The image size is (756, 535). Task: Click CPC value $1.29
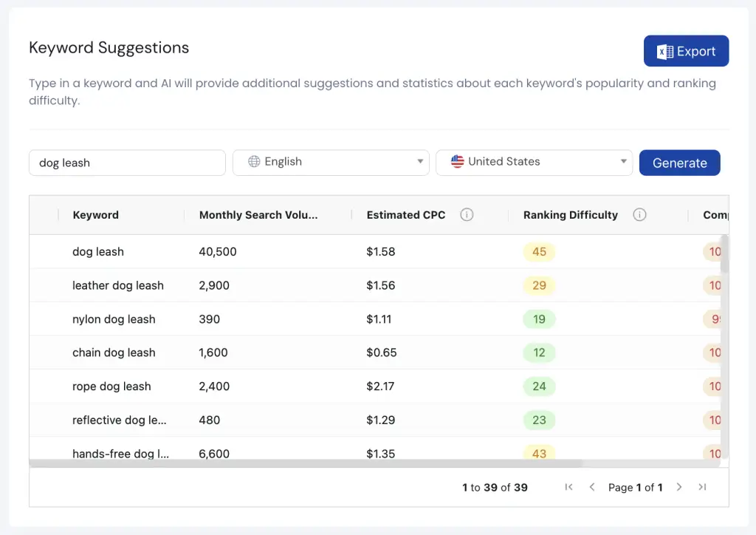[380, 420]
